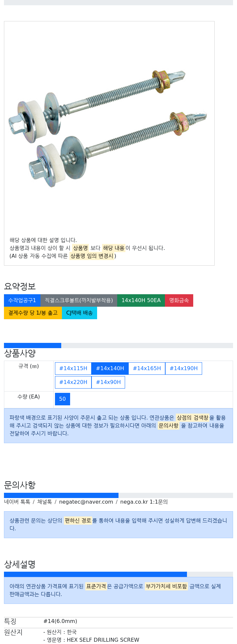
Task: Open the 직결스크루볼트(까치발부착용) tag
Action: (x=79, y=300)
